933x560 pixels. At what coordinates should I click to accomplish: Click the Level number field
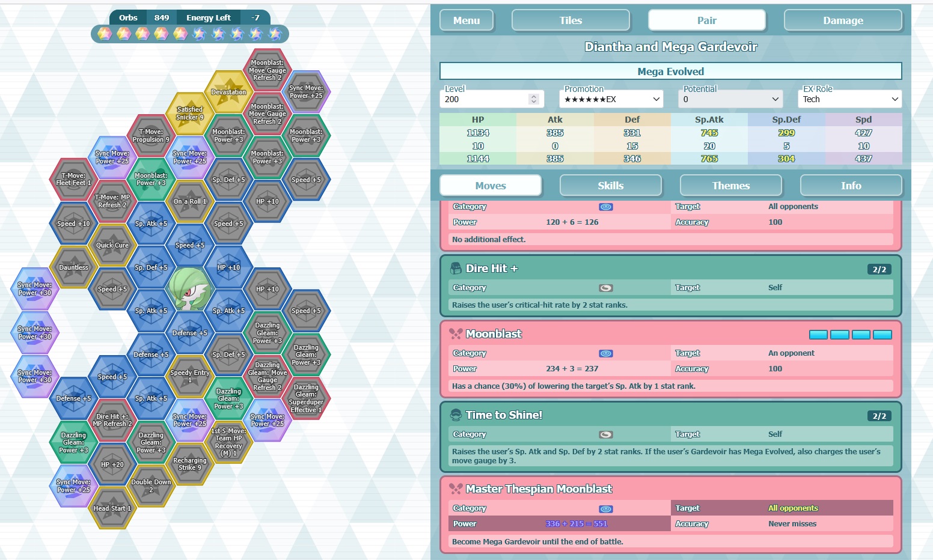tap(492, 99)
